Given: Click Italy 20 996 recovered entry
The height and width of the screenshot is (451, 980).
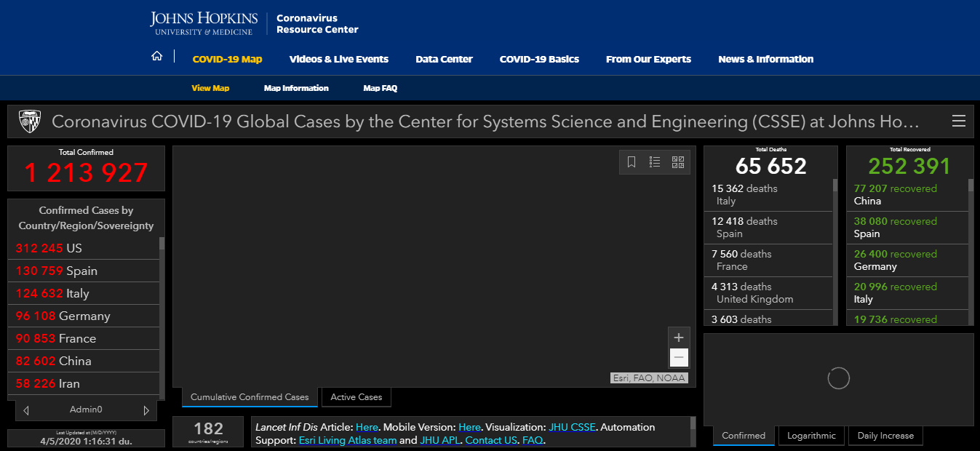Looking at the screenshot, I should (x=907, y=293).
